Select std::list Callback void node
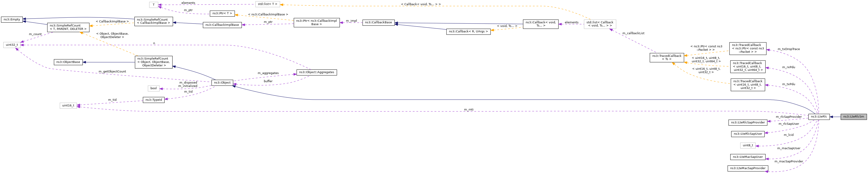The width and height of the screenshot is (868, 173). (600, 24)
